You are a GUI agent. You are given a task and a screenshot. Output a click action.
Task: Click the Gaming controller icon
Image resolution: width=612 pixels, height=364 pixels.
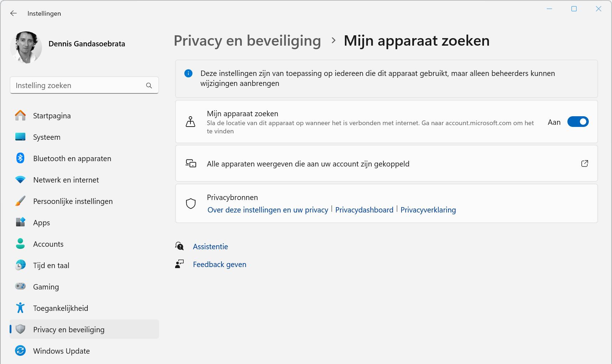pyautogui.click(x=20, y=286)
